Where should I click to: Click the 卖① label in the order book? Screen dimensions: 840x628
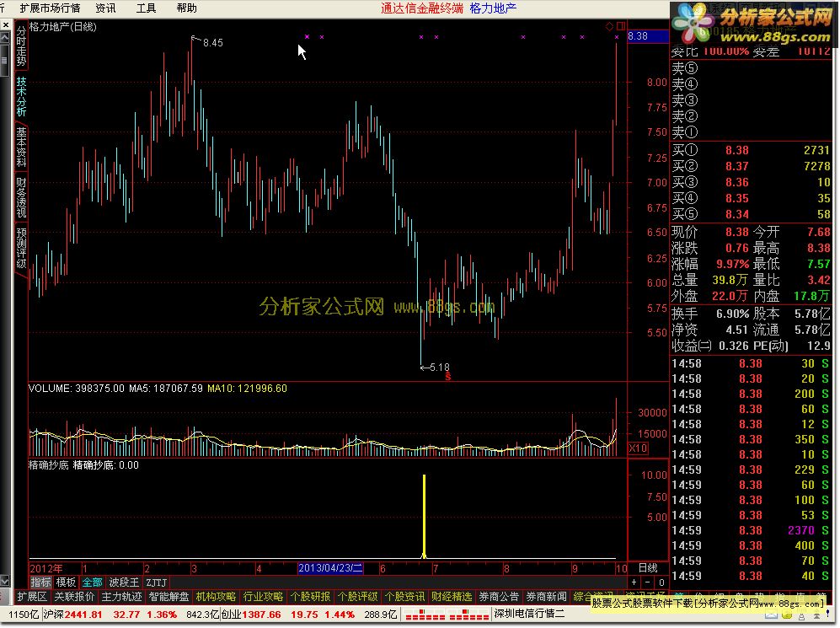tap(685, 132)
